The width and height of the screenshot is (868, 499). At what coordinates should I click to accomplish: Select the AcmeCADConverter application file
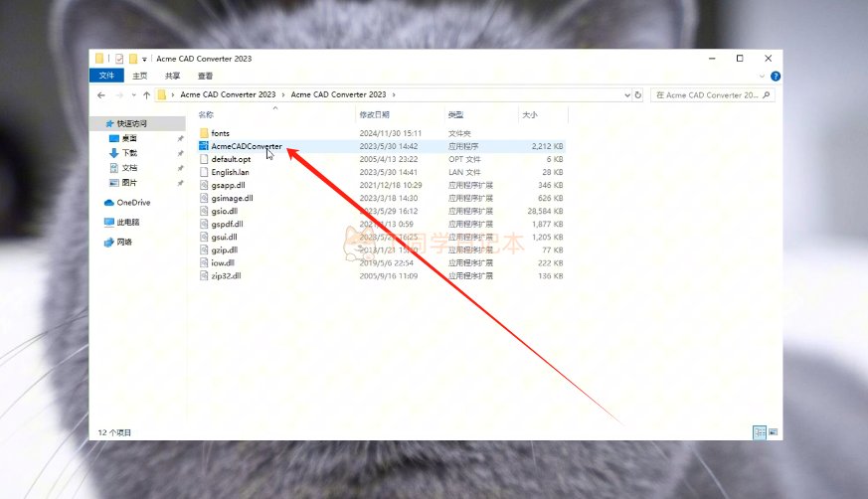[246, 146]
